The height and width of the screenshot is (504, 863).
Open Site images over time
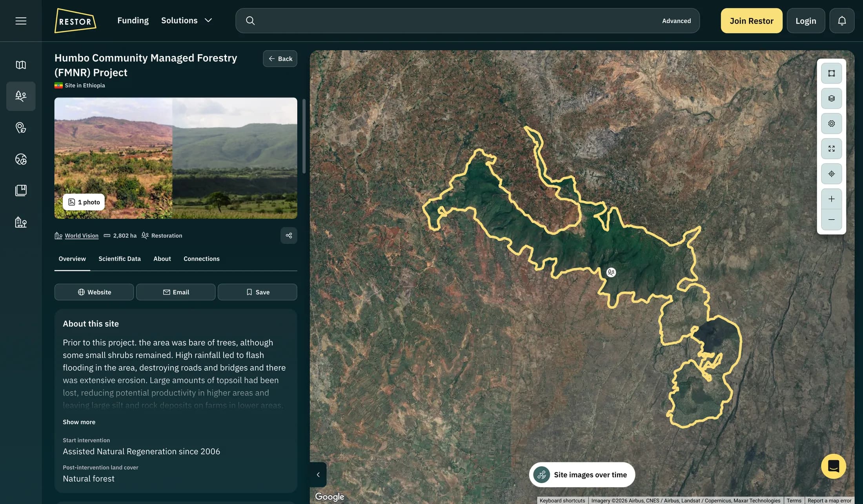[x=582, y=475]
